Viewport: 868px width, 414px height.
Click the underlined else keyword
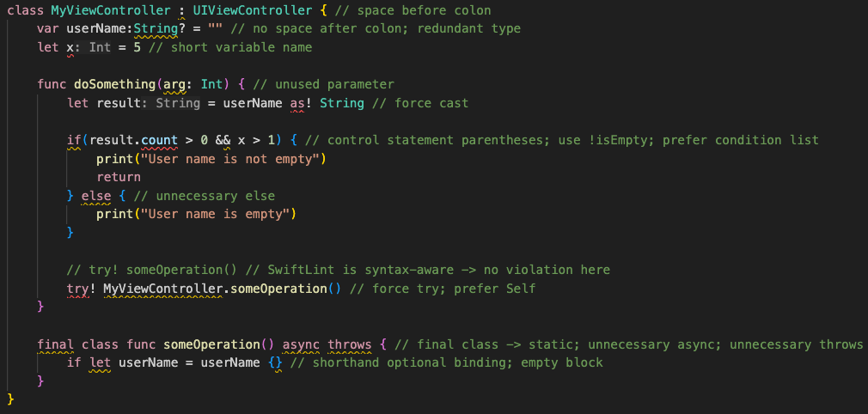coord(95,196)
